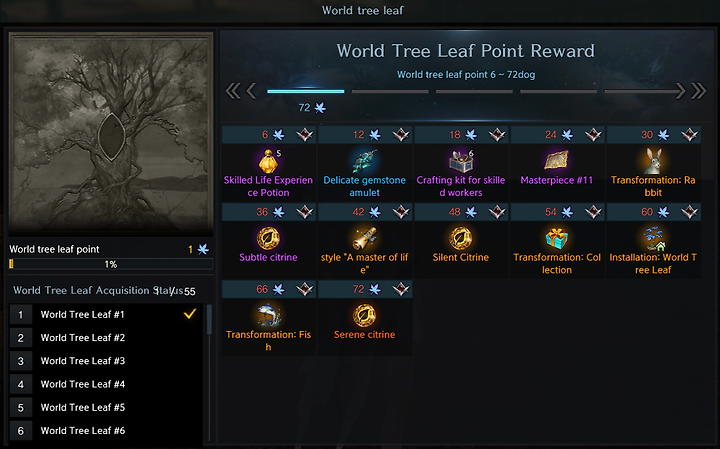Select the Transformation: Fish reward icon
This screenshot has width=720, height=449.
tap(269, 315)
